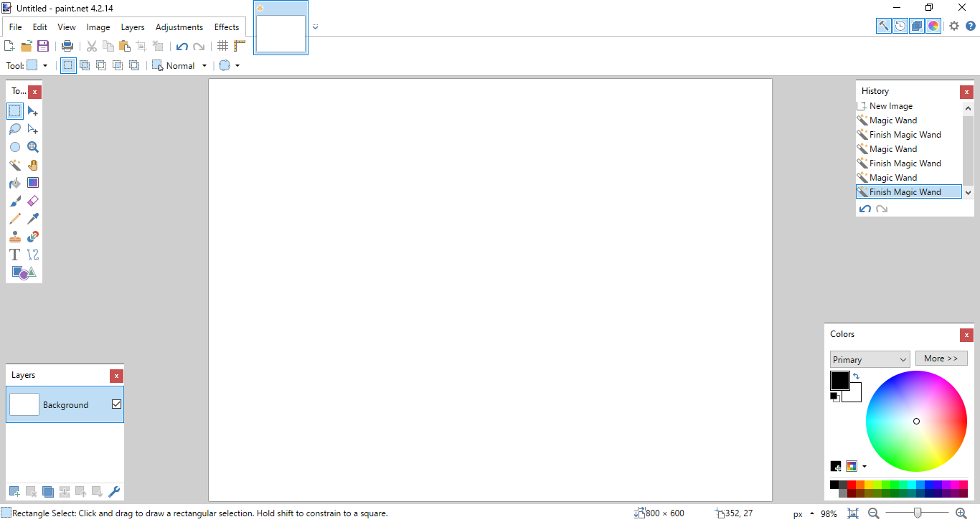Pick the Eraser tool
Screen dimensions: 980x522
[x=33, y=201]
